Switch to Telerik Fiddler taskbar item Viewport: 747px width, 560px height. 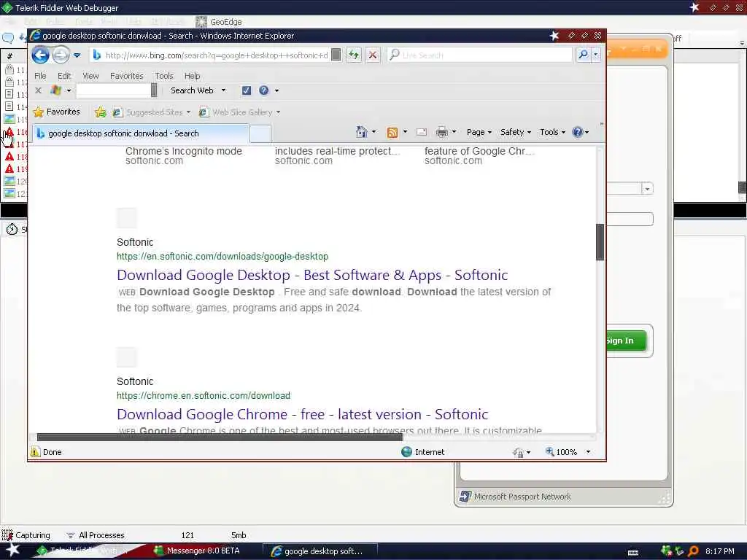pos(82,551)
